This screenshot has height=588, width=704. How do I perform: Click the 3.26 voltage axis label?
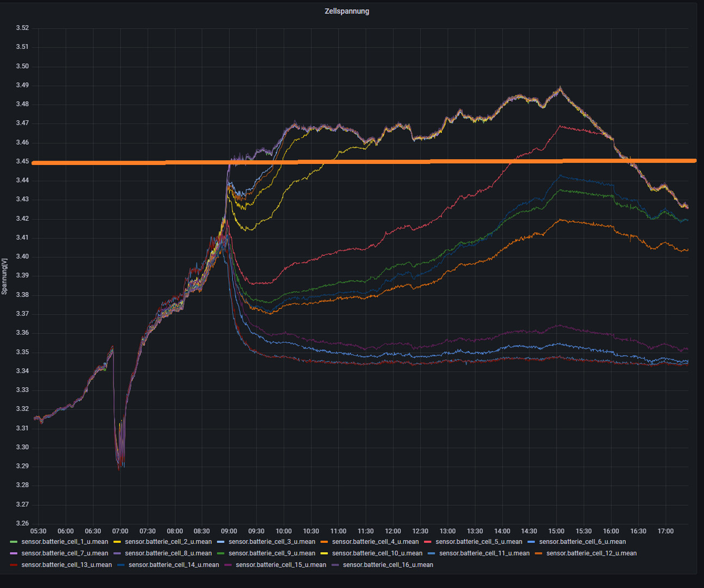[x=22, y=523]
